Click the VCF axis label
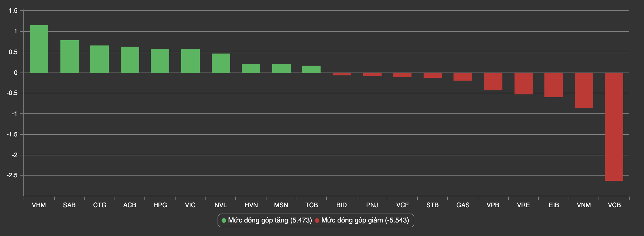This screenshot has height=236, width=644. pyautogui.click(x=402, y=205)
